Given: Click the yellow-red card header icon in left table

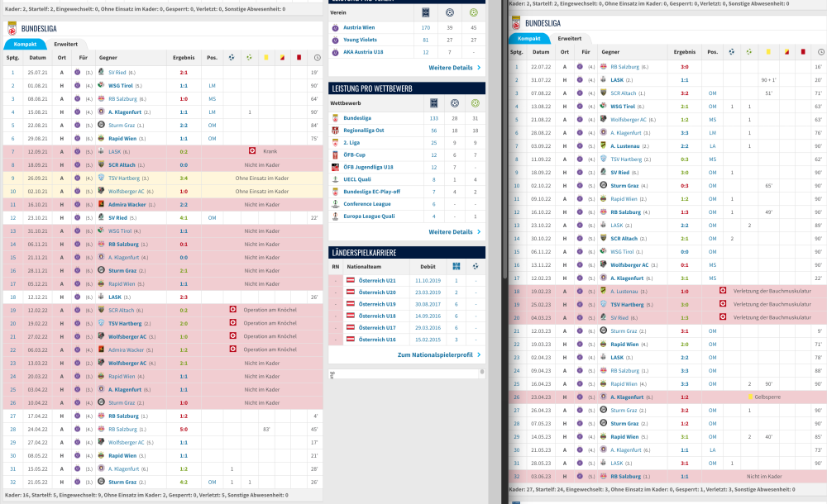Looking at the screenshot, I should point(284,58).
